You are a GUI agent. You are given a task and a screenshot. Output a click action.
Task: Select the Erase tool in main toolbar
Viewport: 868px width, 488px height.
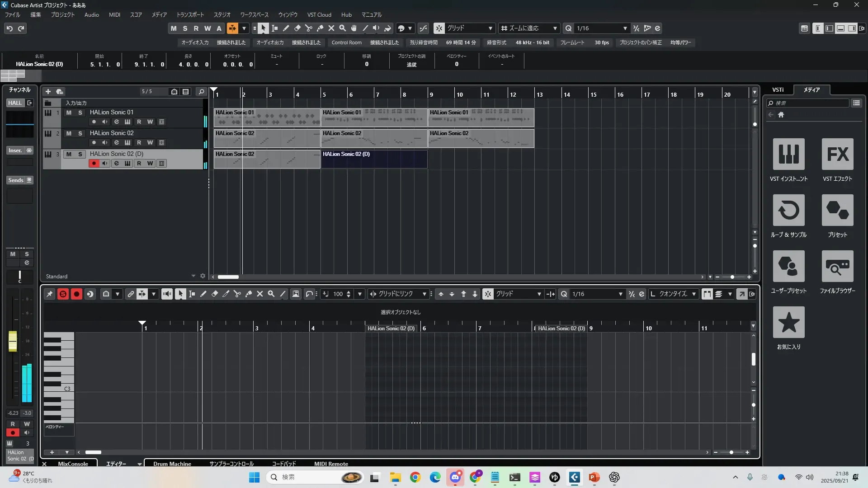click(x=297, y=28)
